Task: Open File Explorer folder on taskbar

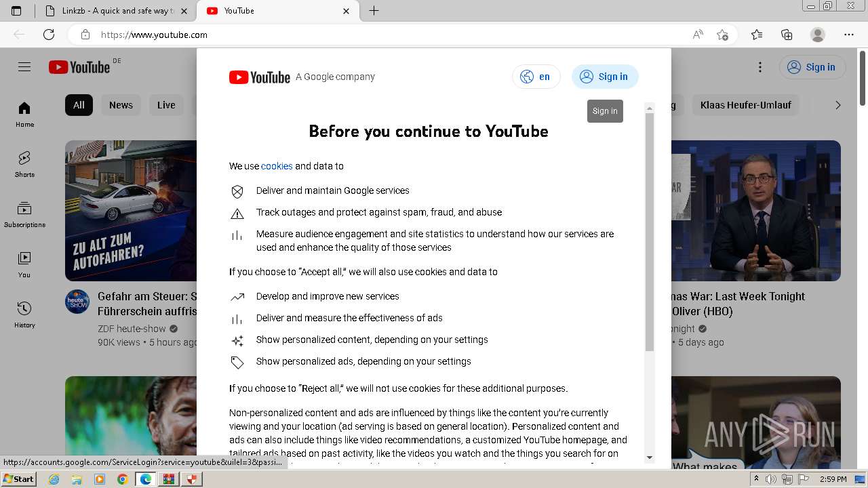Action: tap(77, 479)
